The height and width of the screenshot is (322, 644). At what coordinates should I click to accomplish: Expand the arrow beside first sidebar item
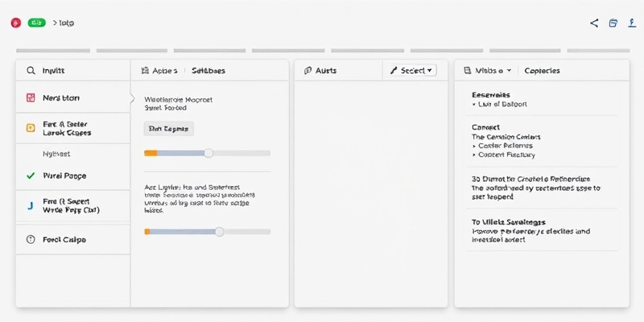point(132,99)
